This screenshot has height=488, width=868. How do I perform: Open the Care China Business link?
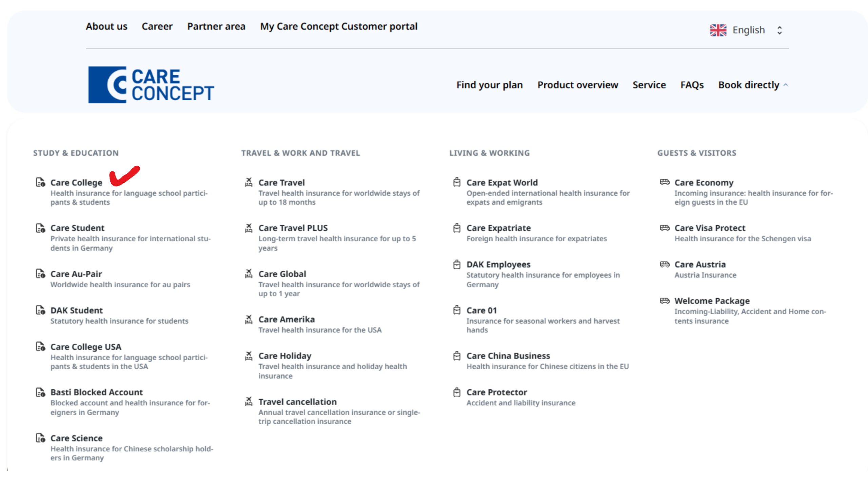pos(508,356)
